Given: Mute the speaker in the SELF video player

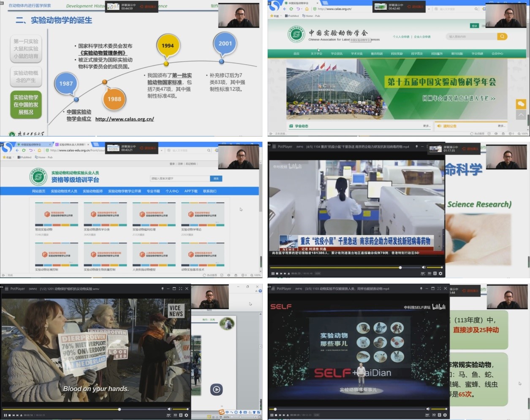Looking at the screenshot, I should pyautogui.click(x=428, y=409).
